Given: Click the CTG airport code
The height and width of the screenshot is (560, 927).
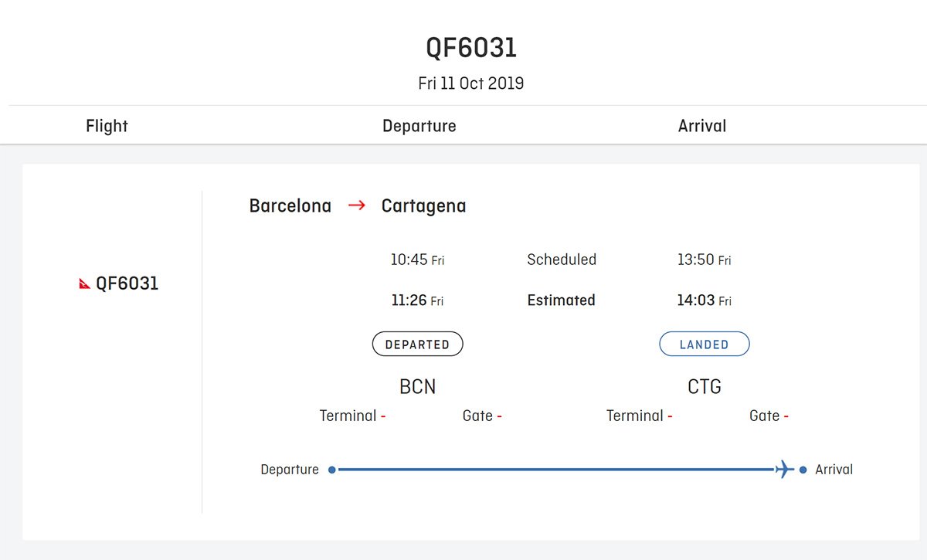Looking at the screenshot, I should pyautogui.click(x=705, y=387).
